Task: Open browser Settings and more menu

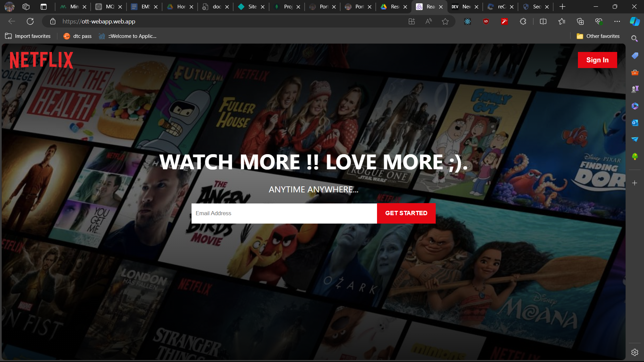Action: (617, 21)
